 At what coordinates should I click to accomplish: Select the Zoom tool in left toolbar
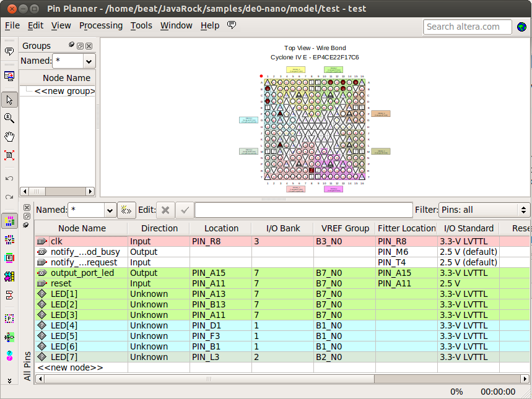click(x=9, y=118)
